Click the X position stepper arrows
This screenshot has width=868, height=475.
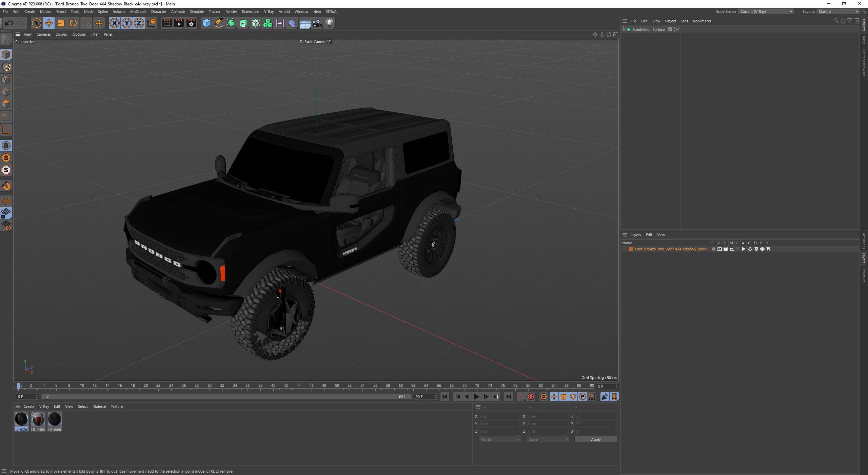(520, 416)
